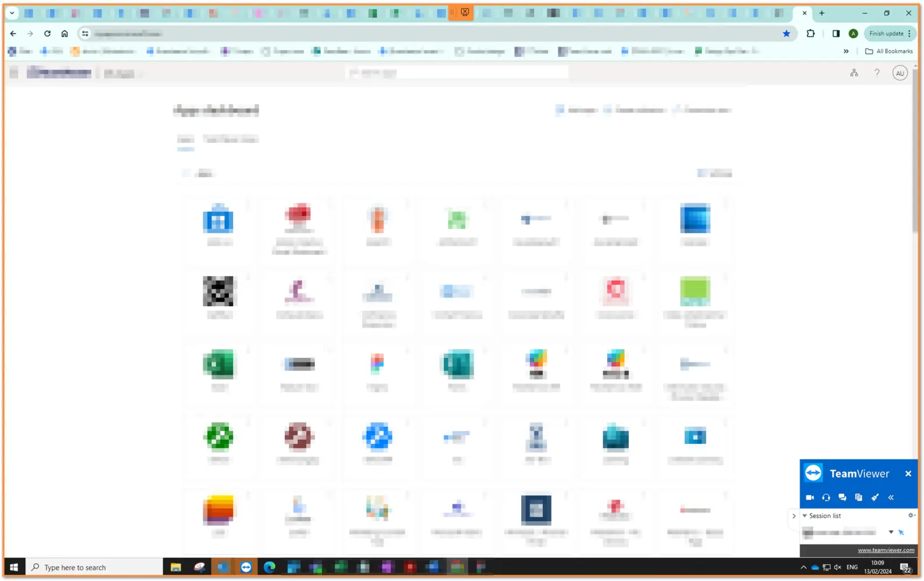924x581 pixels.
Task: Open TeamViewer file transfer box
Action: pyautogui.click(x=858, y=497)
